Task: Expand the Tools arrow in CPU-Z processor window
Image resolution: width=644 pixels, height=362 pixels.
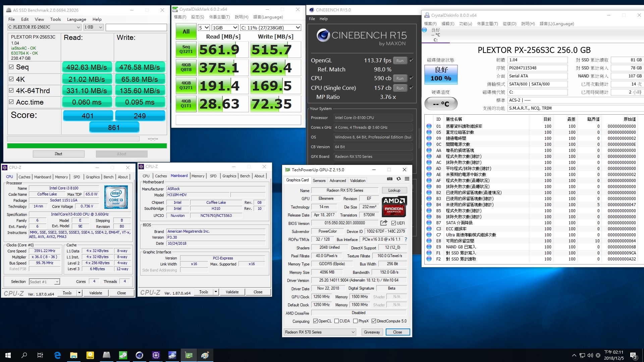Action: coord(79,293)
